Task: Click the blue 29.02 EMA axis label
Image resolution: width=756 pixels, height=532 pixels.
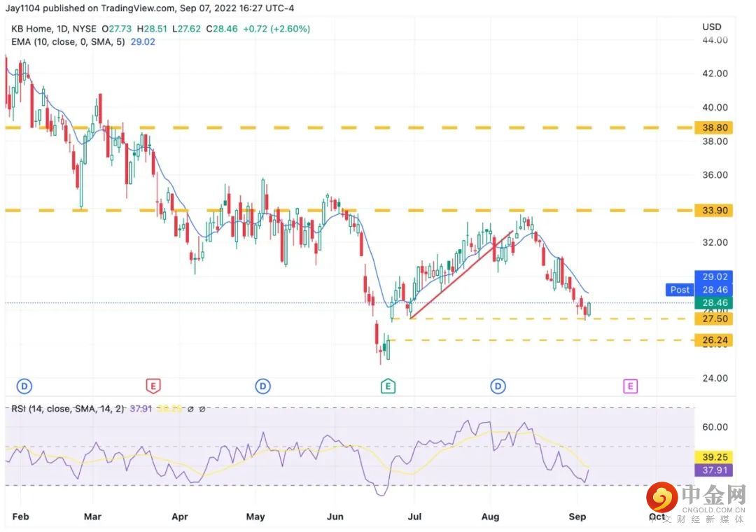Action: [714, 277]
